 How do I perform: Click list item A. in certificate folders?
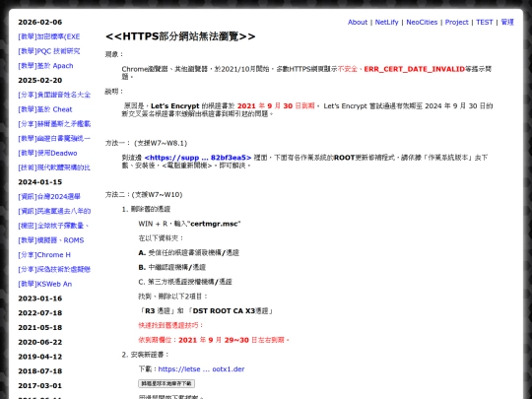point(189,253)
